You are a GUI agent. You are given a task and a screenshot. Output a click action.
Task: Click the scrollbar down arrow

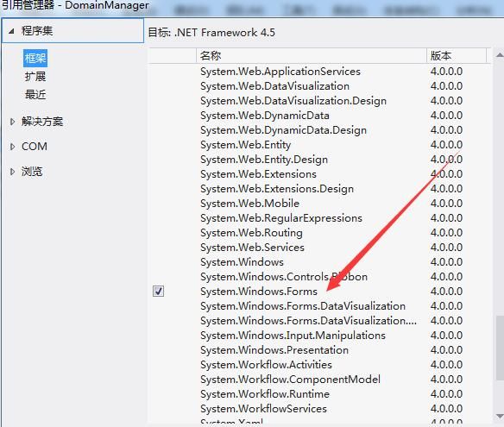point(499,417)
